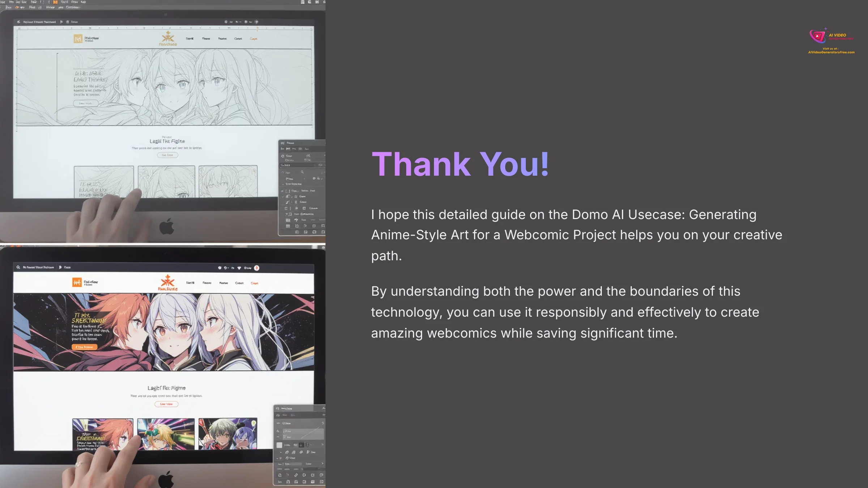This screenshot has height=488, width=868.
Task: Click magnifier icon in upper floating panel
Action: 302,172
